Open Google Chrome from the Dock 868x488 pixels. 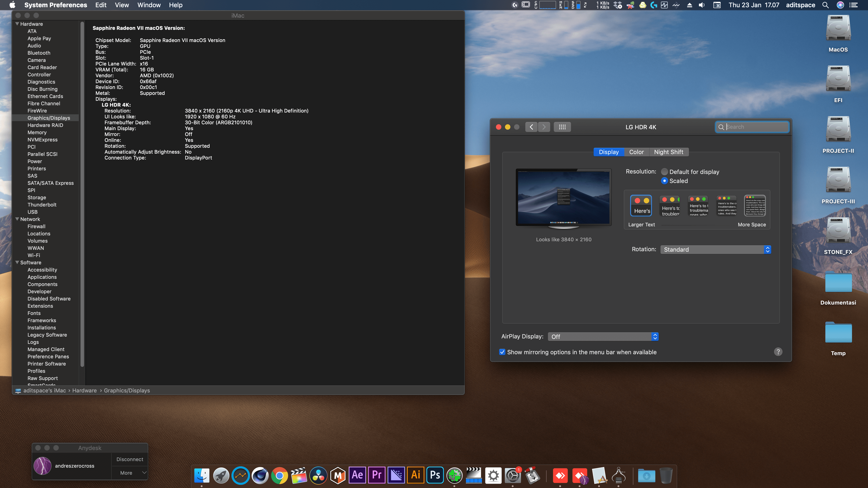point(280,476)
